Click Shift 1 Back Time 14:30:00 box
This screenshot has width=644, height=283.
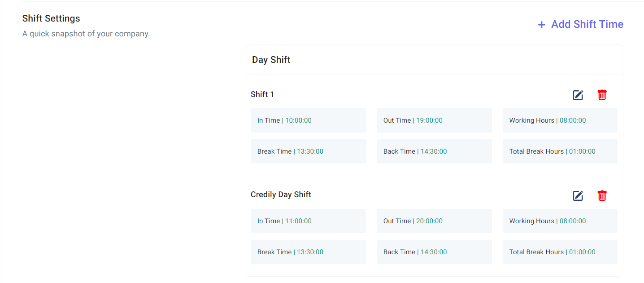coord(434,151)
